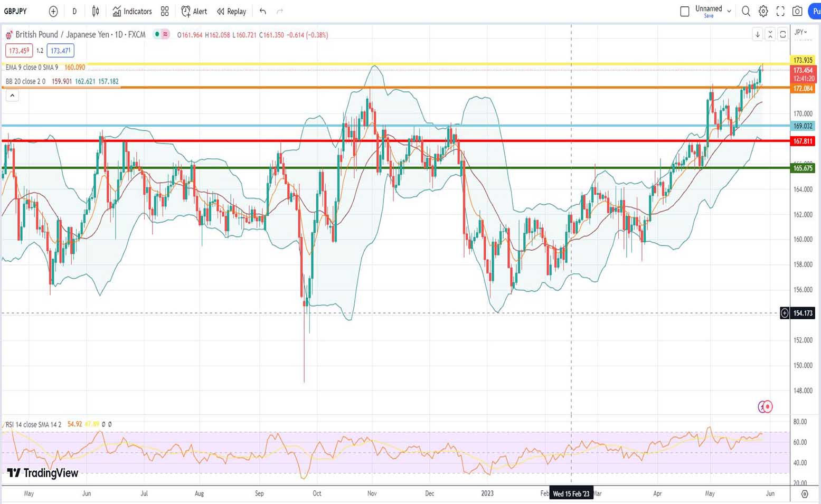Image resolution: width=821 pixels, height=504 pixels.
Task: Open the indicator templates grid icon
Action: 165,11
